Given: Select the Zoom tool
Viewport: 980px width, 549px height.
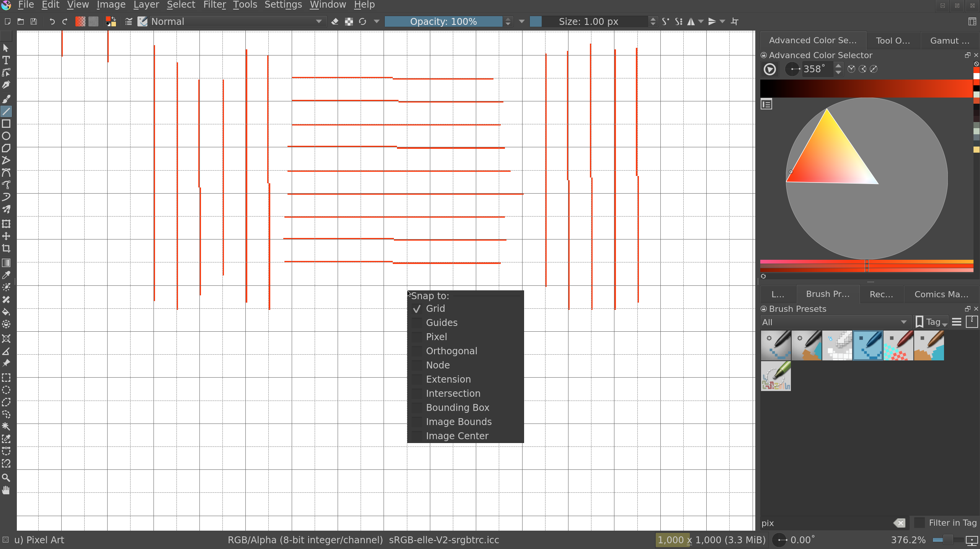Looking at the screenshot, I should [6, 478].
